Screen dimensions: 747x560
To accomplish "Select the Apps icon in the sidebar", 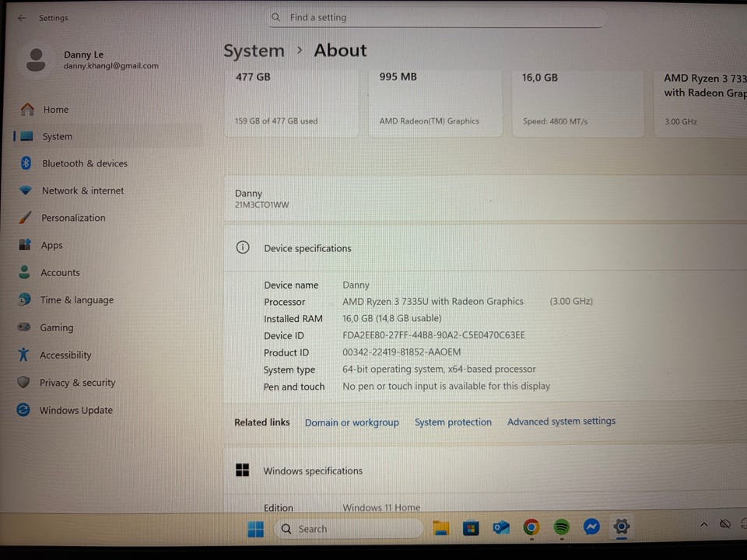I will [25, 245].
